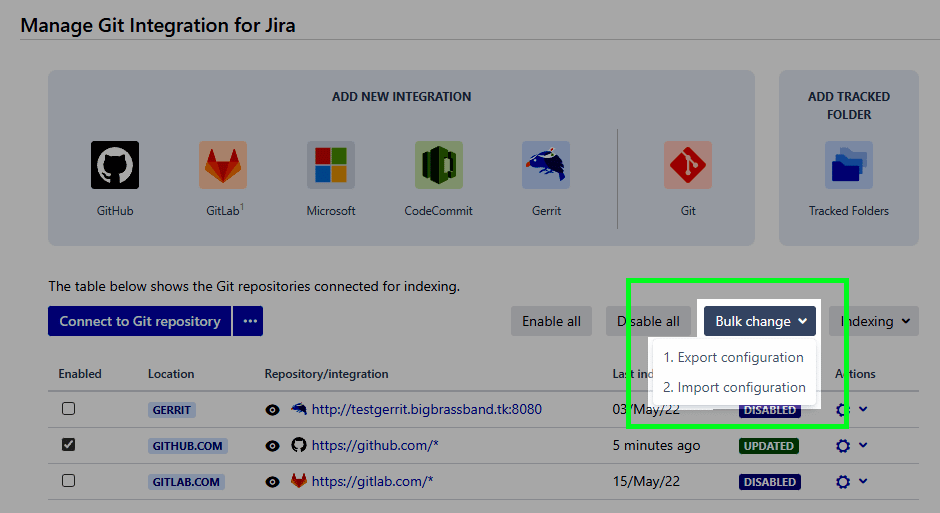This screenshot has height=513, width=940.
Task: Add a new GitHub integration
Action: tap(115, 165)
